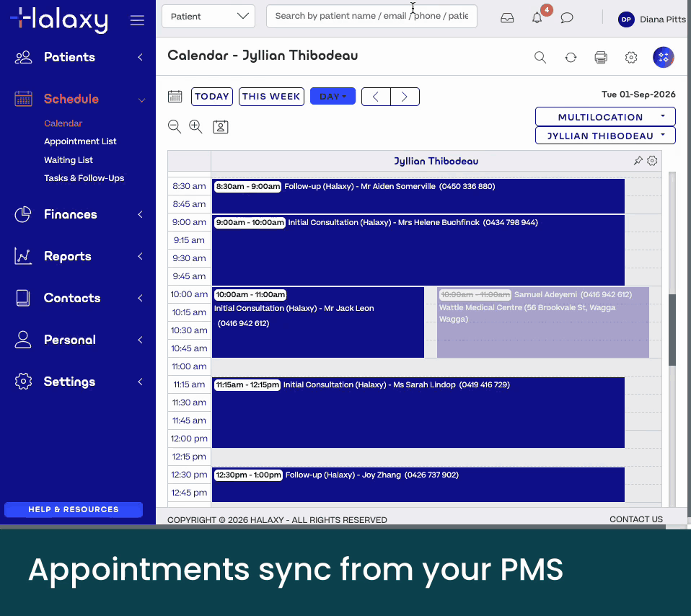691x616 pixels.
Task: Open Sarah Lindop 11:15am appointment
Action: 418,413
